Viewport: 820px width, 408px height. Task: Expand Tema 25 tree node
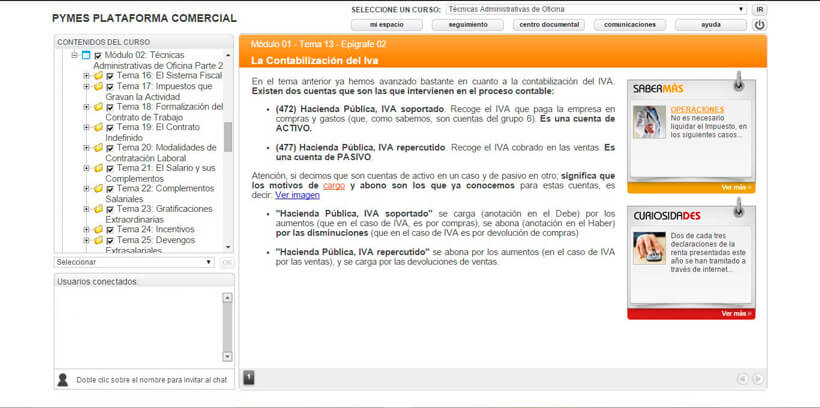86,240
